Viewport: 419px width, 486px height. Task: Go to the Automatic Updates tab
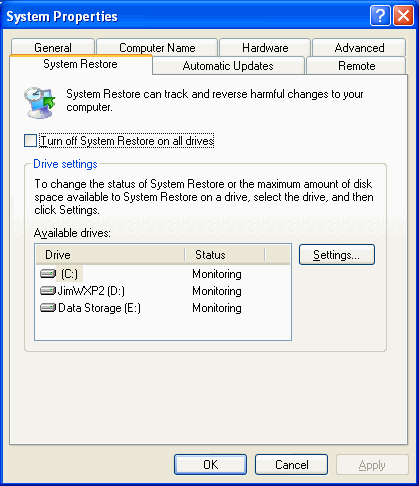tap(228, 66)
